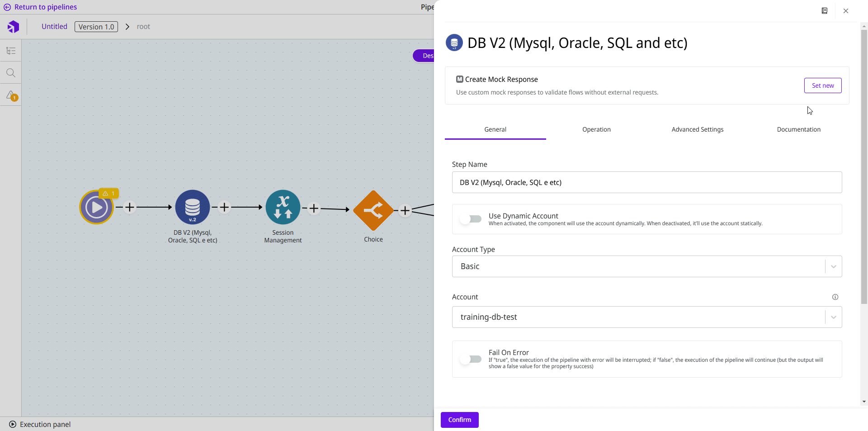The image size is (868, 431).
Task: Click the pipeline start trigger icon
Action: (x=96, y=207)
